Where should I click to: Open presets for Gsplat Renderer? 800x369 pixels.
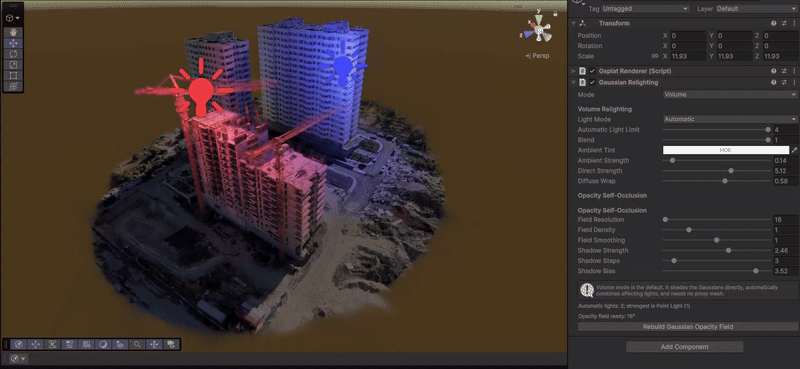tap(784, 71)
